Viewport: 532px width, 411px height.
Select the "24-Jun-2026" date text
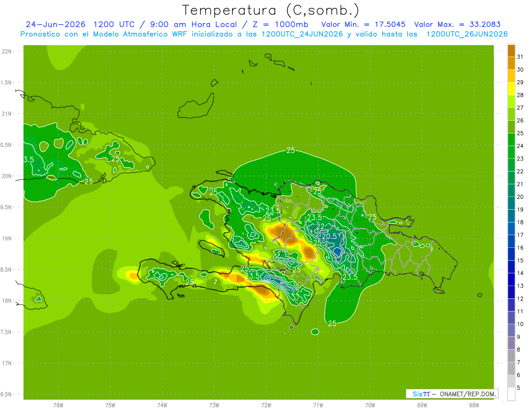55,24
